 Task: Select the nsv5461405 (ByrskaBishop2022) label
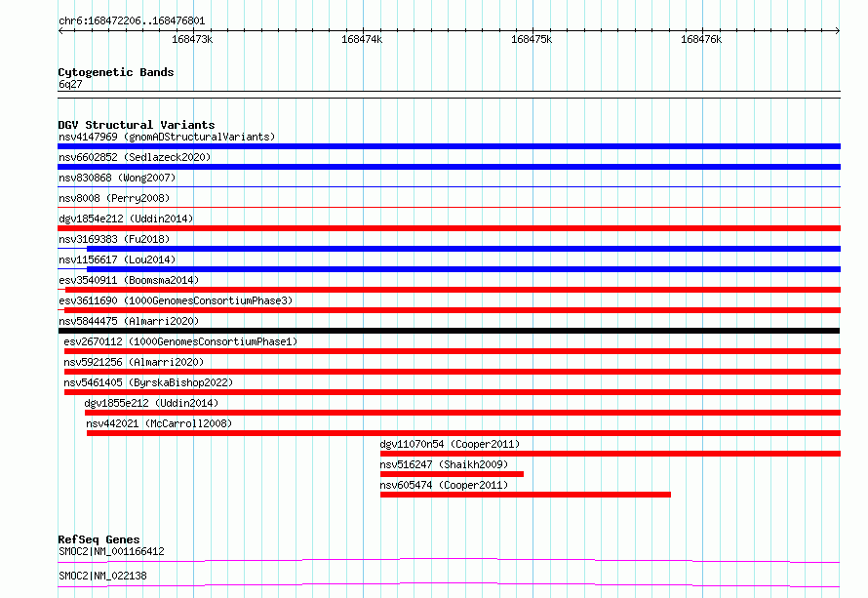[x=148, y=382]
